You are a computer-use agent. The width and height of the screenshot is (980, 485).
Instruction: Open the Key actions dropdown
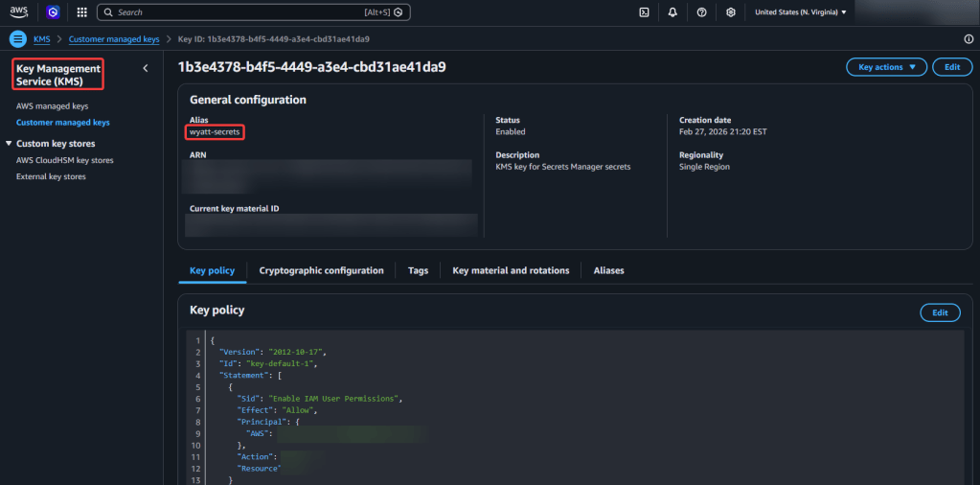click(x=886, y=67)
